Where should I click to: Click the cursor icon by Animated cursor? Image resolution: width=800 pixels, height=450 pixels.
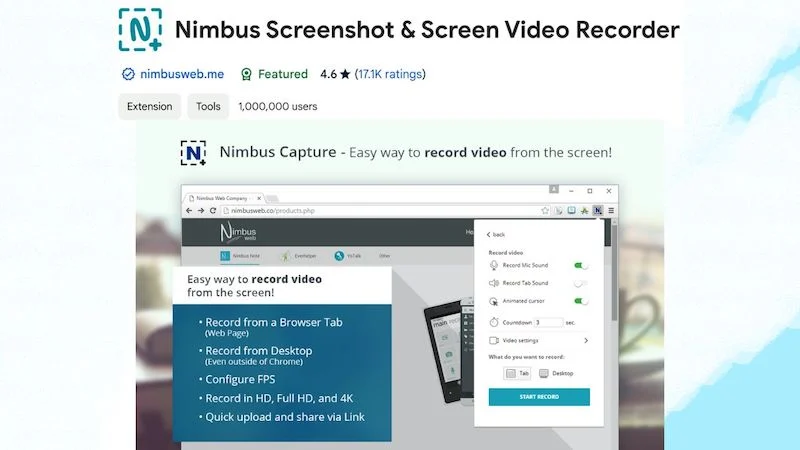(x=493, y=302)
